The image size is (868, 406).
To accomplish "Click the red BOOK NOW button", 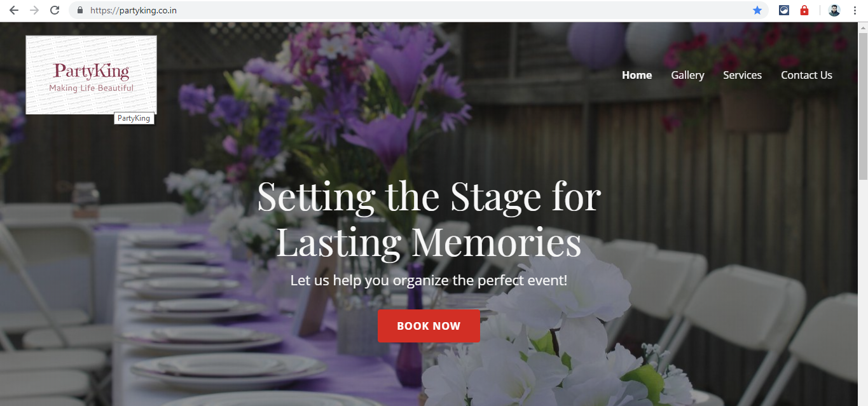I will pyautogui.click(x=429, y=326).
